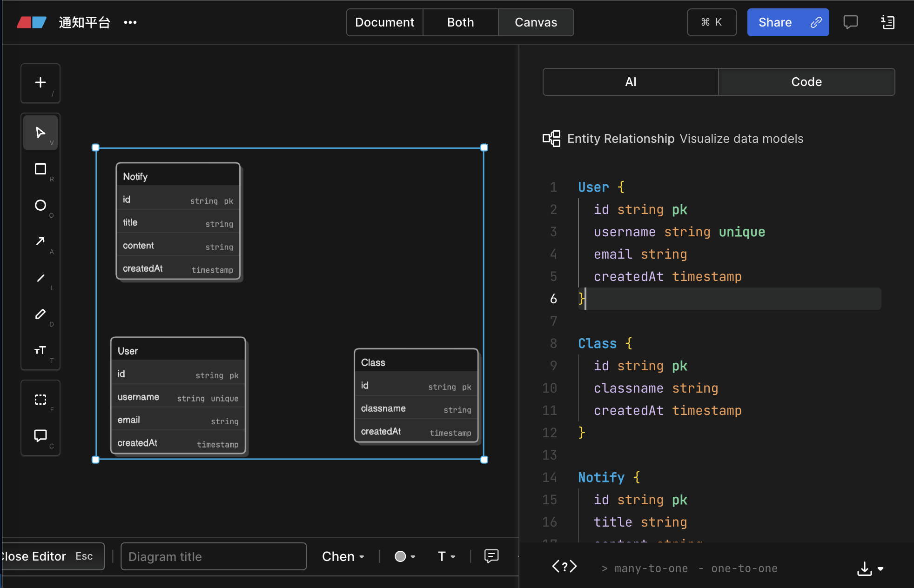Screen dimensions: 914x588
Task: Open the color circle picker in bottom bar
Action: point(404,556)
